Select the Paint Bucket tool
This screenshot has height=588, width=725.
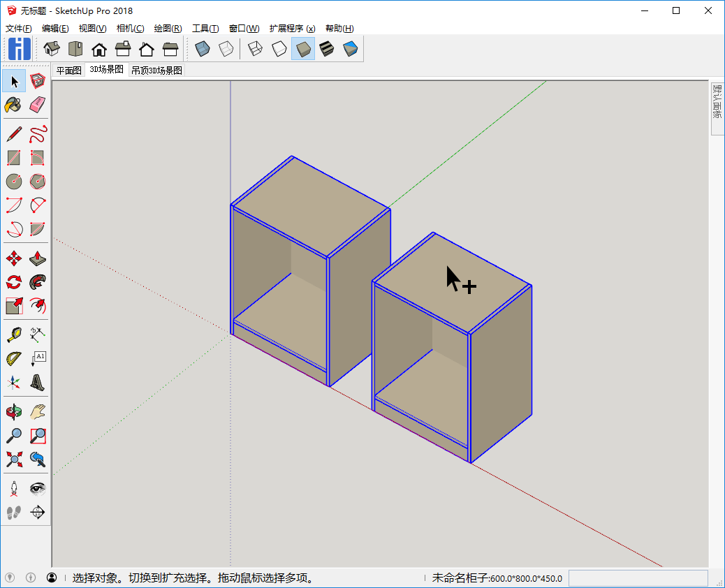tap(13, 105)
